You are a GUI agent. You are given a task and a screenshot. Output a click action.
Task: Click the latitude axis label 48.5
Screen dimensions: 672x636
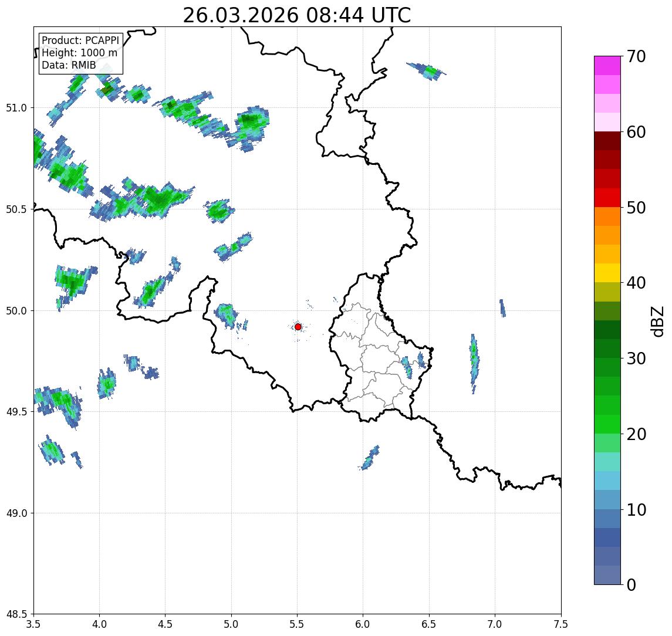pyautogui.click(x=16, y=614)
